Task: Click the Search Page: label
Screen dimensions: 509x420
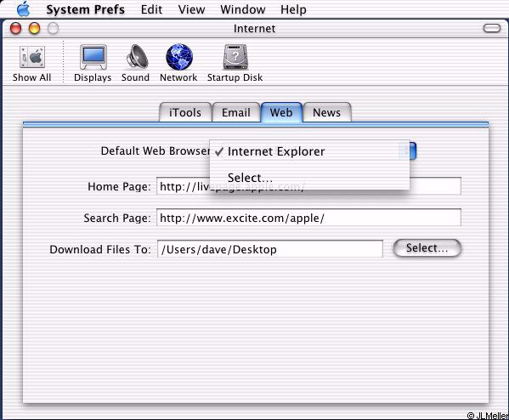Action: click(117, 218)
